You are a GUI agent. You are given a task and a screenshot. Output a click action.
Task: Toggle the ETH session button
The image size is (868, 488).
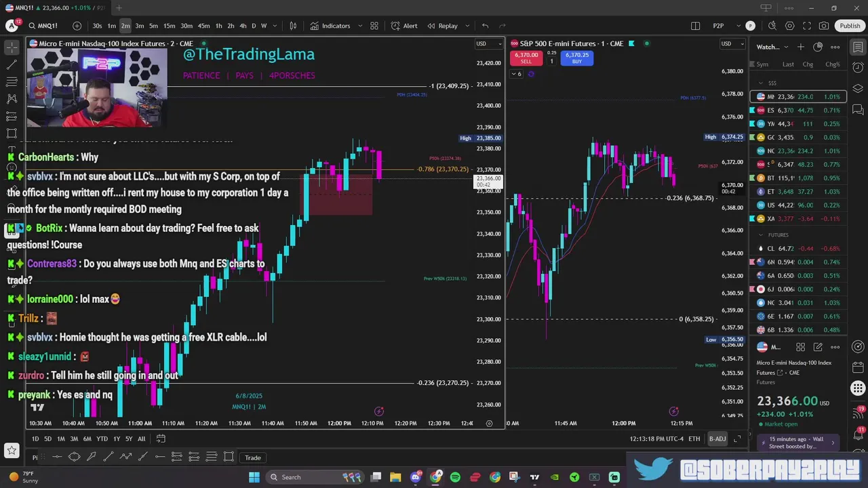694,439
